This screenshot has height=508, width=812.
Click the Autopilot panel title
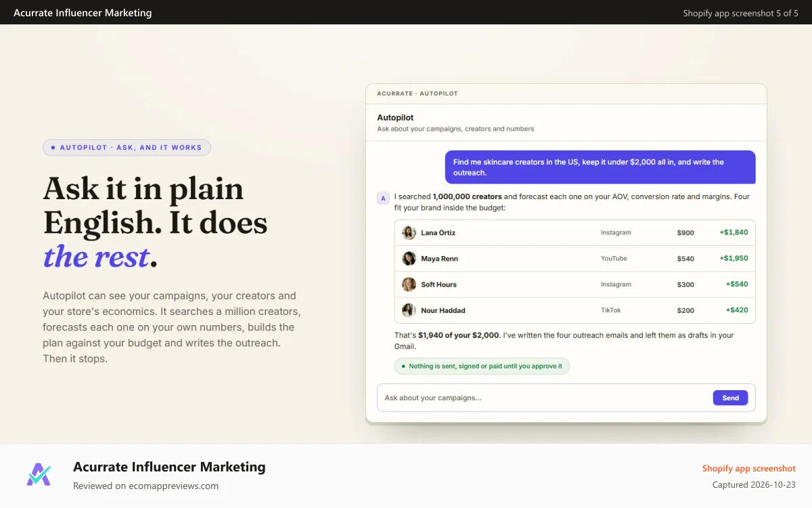coord(395,117)
